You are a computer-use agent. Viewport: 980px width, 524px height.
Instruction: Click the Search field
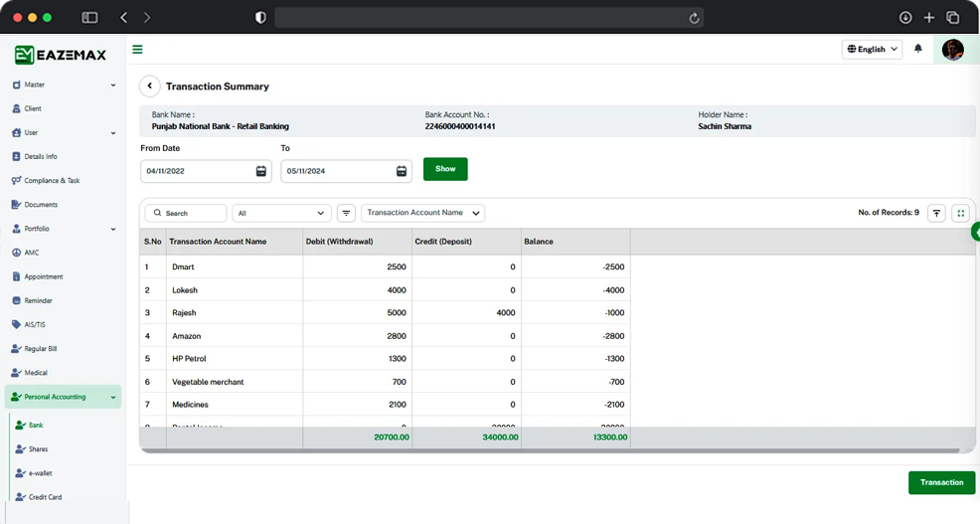[186, 213]
